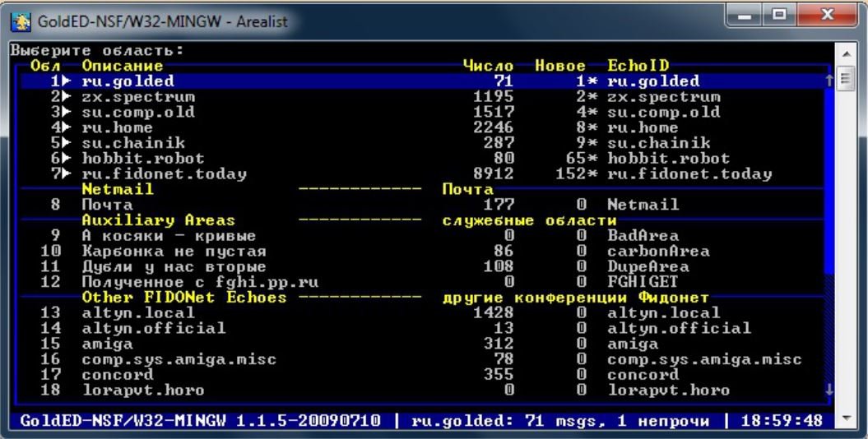Click the BadArea EchoID entry
This screenshot has height=439, width=868.
[x=643, y=236]
